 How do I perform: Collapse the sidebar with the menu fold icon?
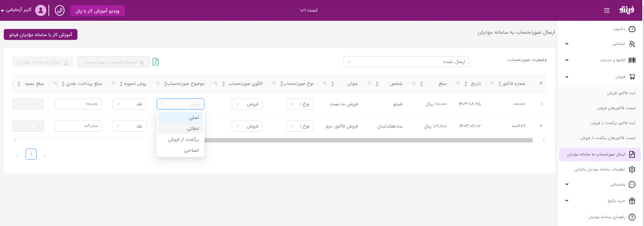coord(606,11)
